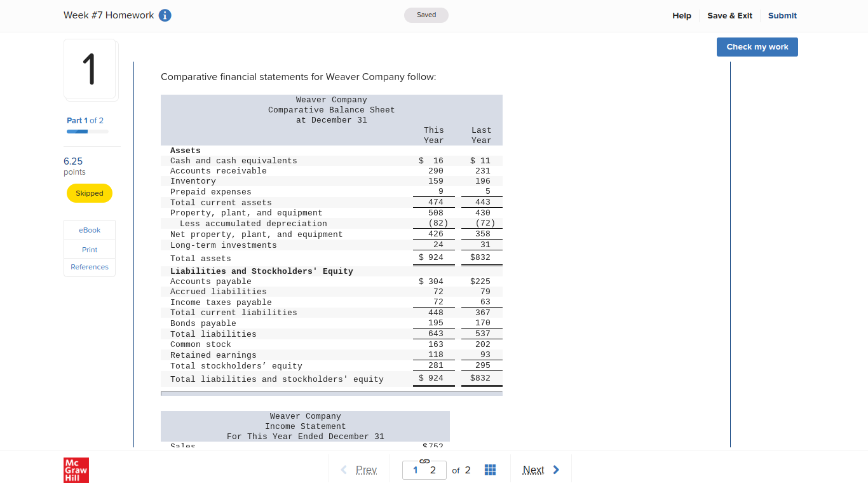868x488 pixels.
Task: Open the Help menu
Action: (x=681, y=15)
